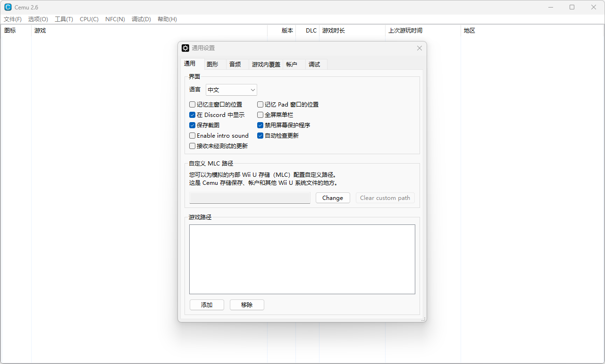This screenshot has width=605, height=364.
Task: Open the 调试(D) menu in menu bar
Action: point(142,19)
